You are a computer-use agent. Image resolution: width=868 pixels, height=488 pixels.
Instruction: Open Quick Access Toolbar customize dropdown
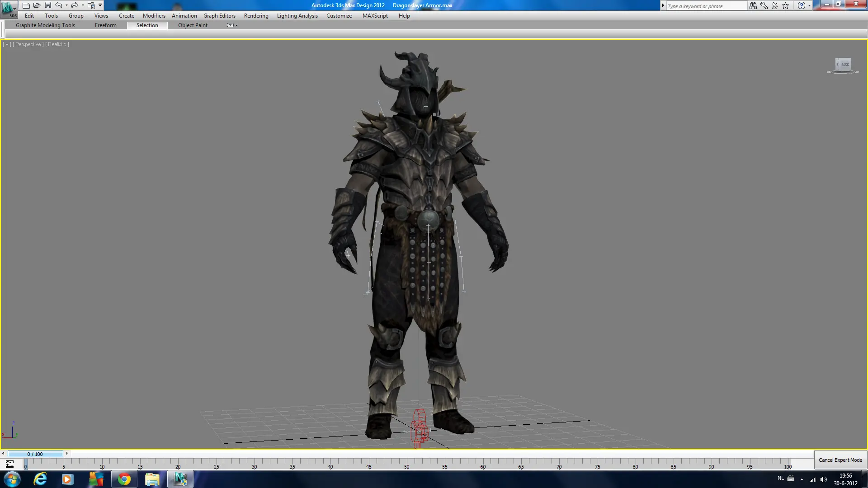click(100, 5)
